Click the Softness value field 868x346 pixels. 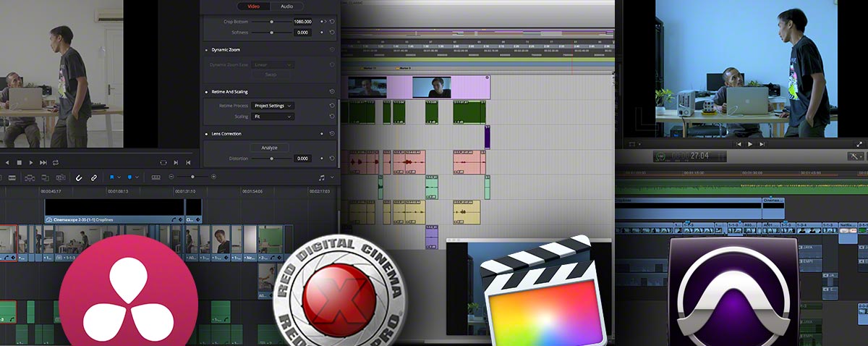tap(302, 33)
